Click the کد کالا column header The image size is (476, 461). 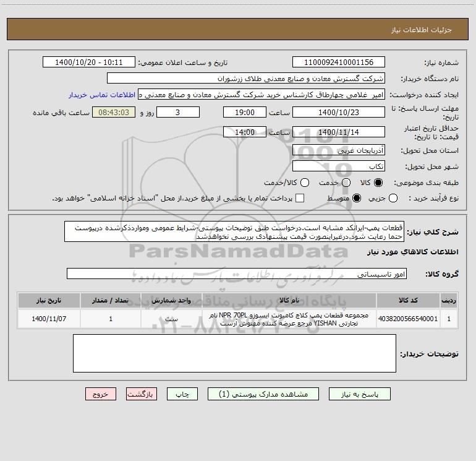pos(408,300)
